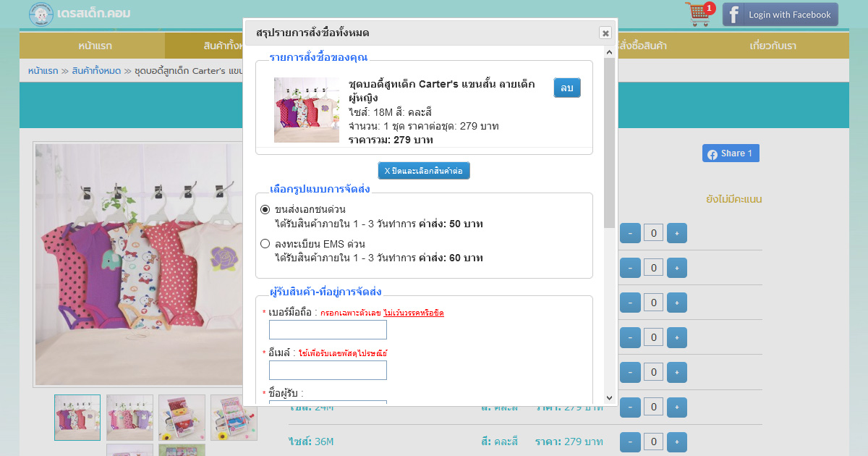Click สินค้าทั้งหมด breadcrumb link
The height and width of the screenshot is (456, 868).
tap(96, 71)
